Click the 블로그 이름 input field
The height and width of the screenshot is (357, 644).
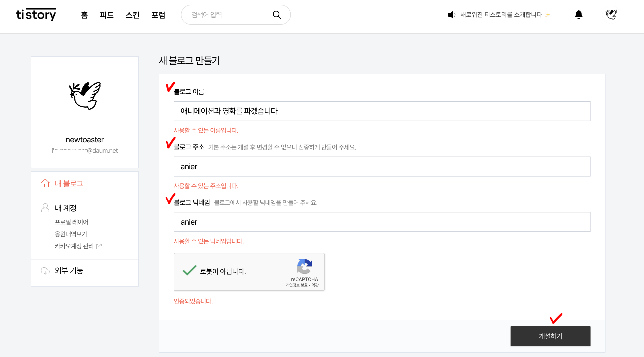(382, 111)
